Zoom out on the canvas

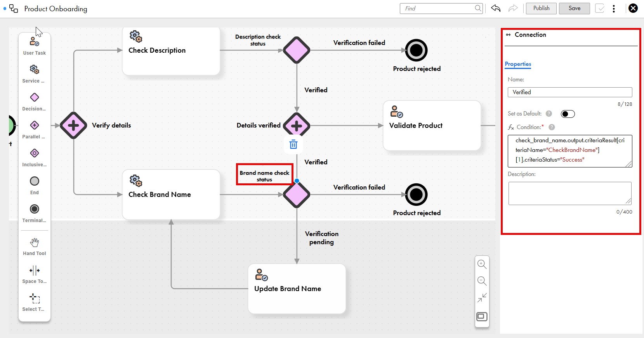click(482, 281)
